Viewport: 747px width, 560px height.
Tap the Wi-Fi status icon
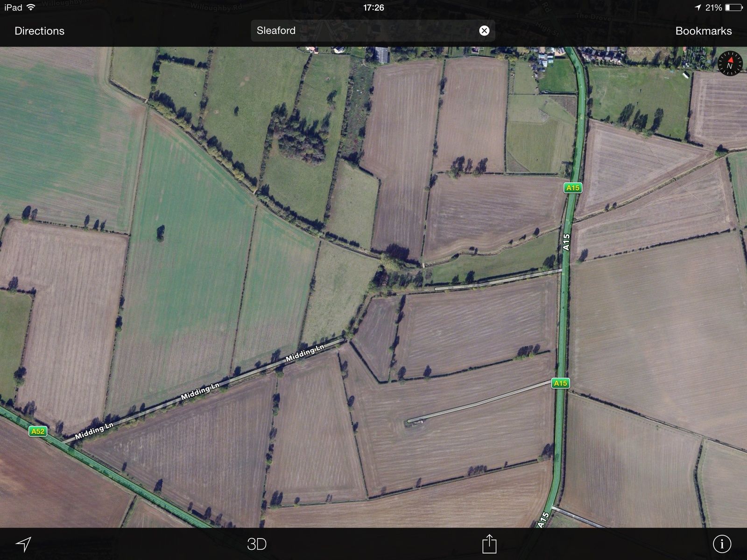(31, 7)
